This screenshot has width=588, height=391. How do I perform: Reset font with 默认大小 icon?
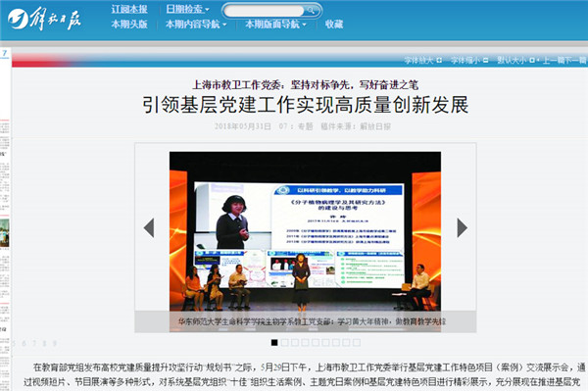532,60
